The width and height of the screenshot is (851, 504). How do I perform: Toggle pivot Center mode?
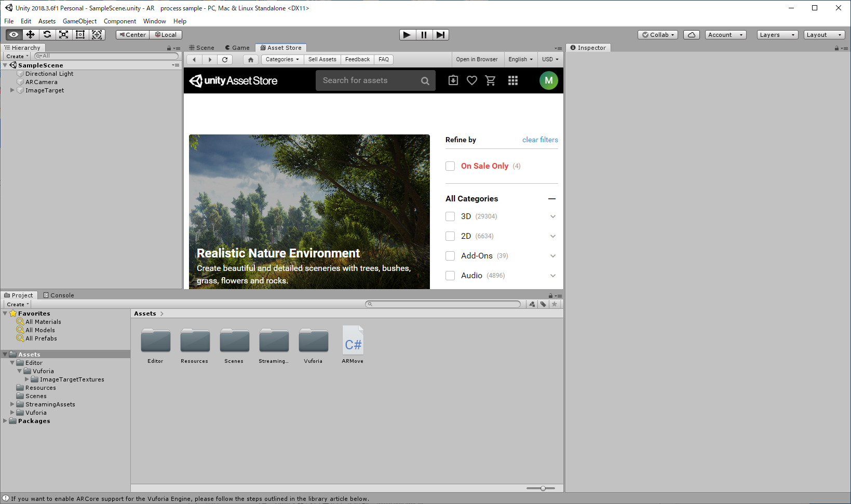coord(133,35)
